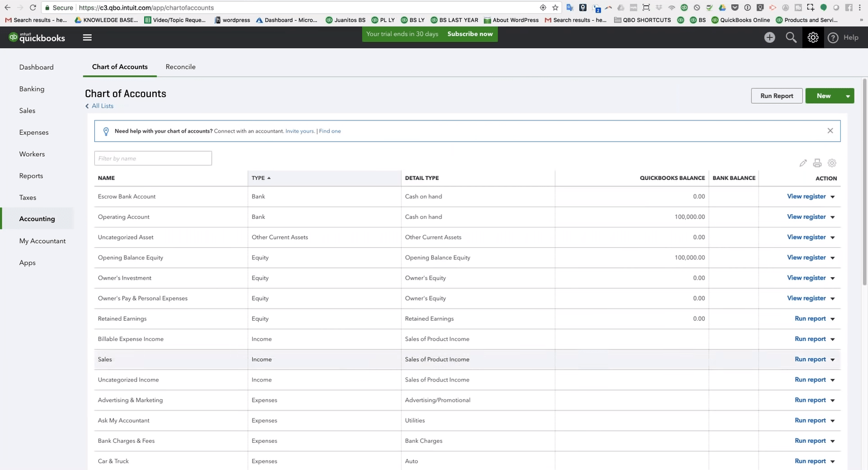Open action dropdown for Operating Account row
The image size is (868, 470).
(833, 217)
